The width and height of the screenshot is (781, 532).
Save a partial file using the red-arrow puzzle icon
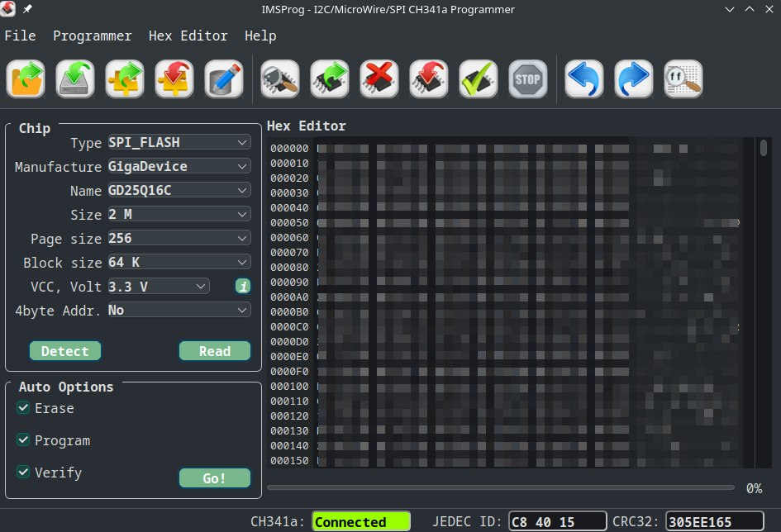click(x=174, y=78)
